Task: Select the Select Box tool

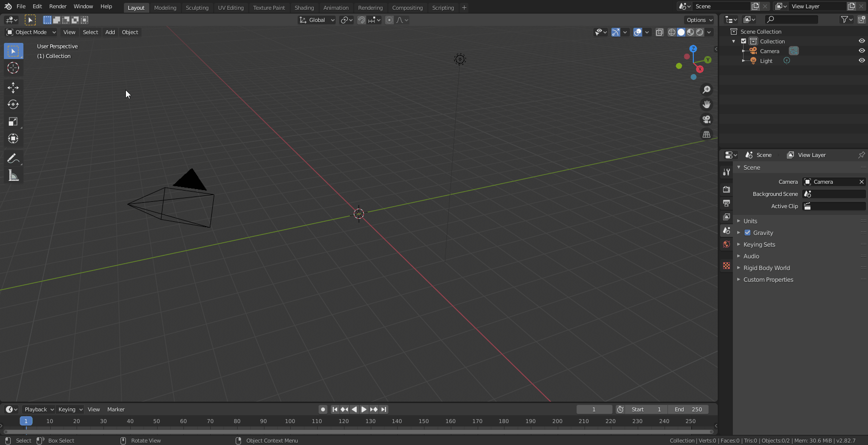Action: (x=13, y=51)
